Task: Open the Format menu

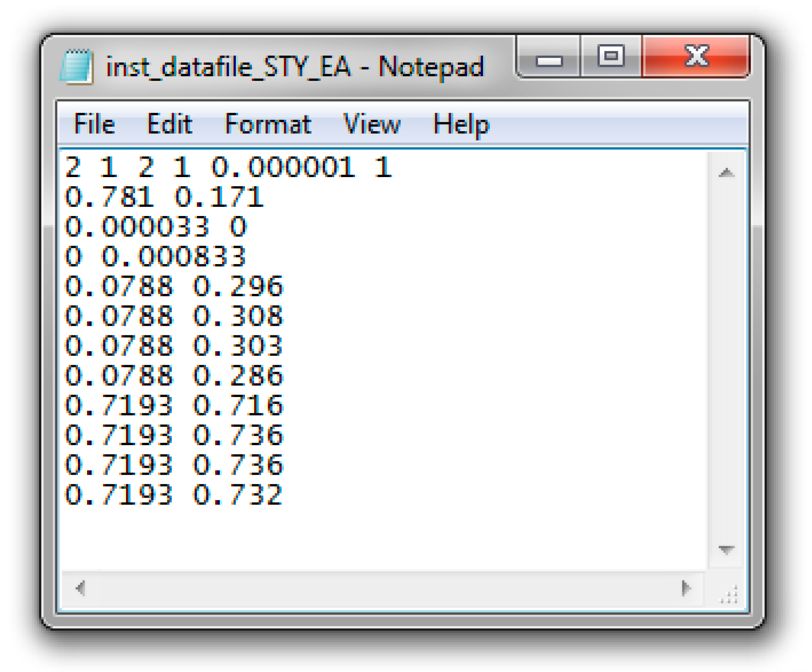Action: click(268, 124)
